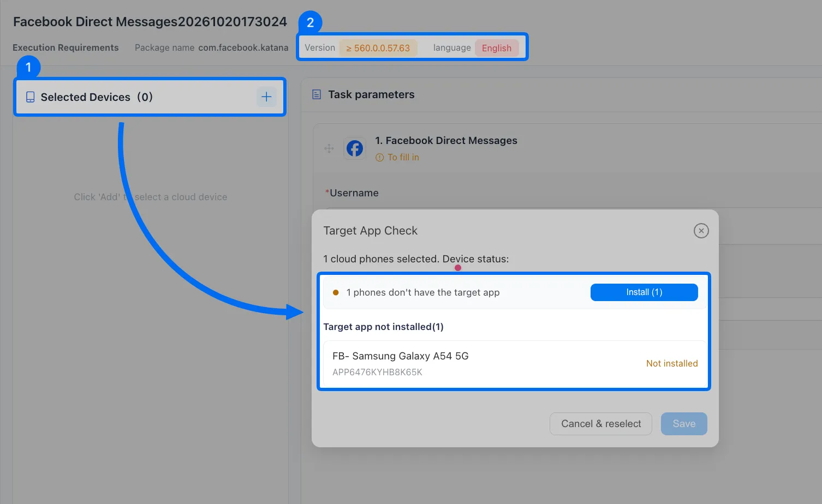The height and width of the screenshot is (504, 822).
Task: Click the plus icon to add devices
Action: tap(266, 97)
